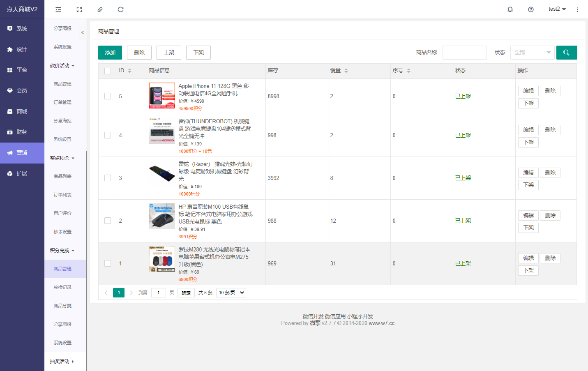Delete the 罗技M280 mouse product
Screen dimensions: 588x371
550,258
